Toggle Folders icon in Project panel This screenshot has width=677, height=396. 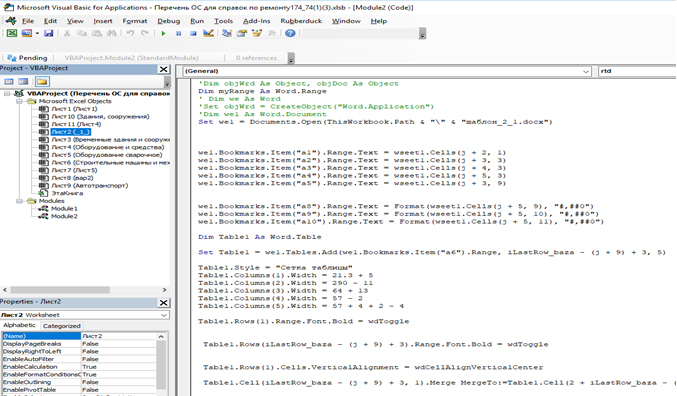42,82
